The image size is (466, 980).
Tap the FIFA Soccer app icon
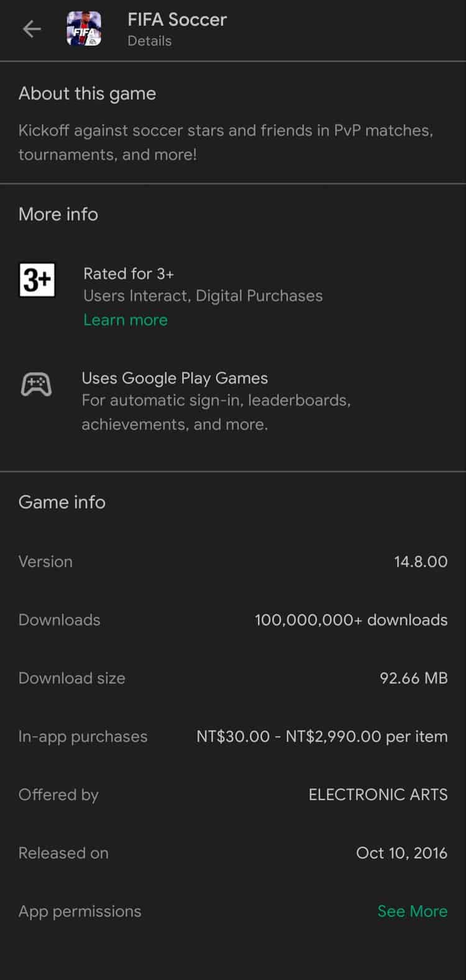84,29
